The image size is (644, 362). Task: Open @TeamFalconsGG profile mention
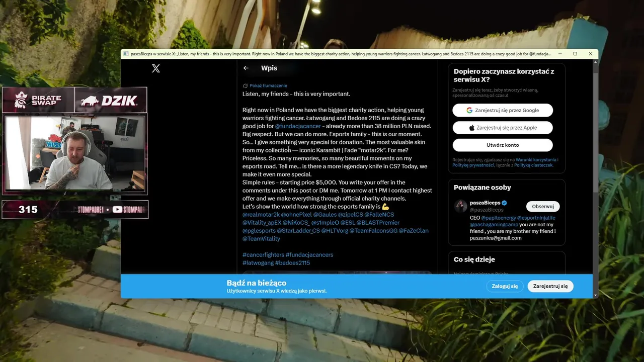click(373, 231)
